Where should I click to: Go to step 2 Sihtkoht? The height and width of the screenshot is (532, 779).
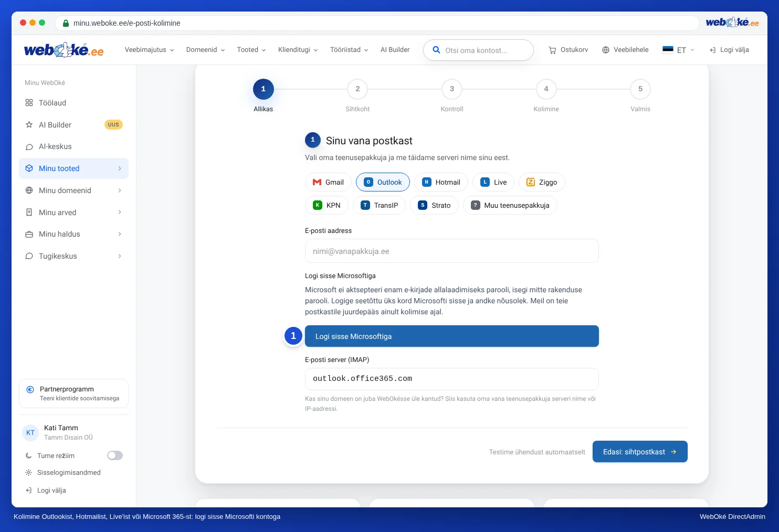pos(357,89)
